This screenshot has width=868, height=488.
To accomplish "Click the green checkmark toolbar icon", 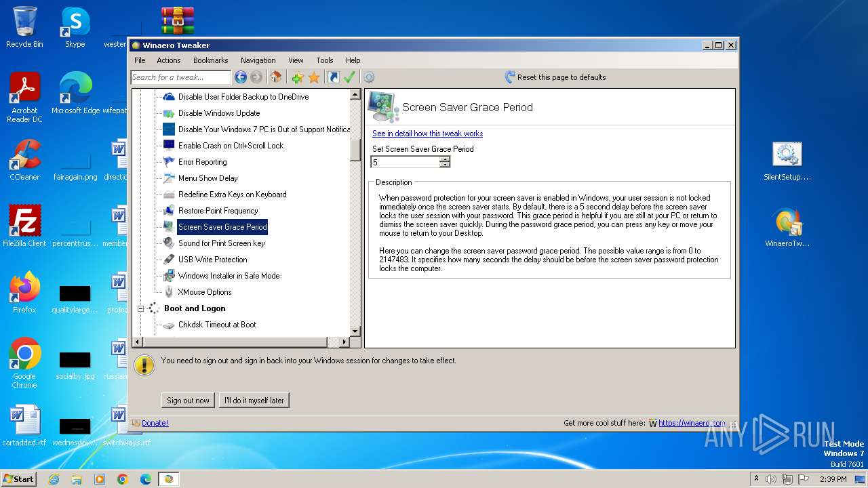I will point(349,77).
